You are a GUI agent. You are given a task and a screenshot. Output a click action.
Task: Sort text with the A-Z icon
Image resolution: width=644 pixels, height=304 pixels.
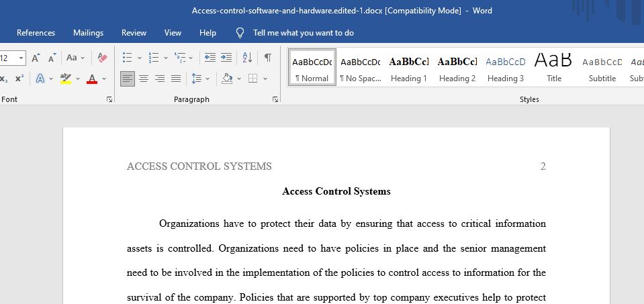[247, 58]
